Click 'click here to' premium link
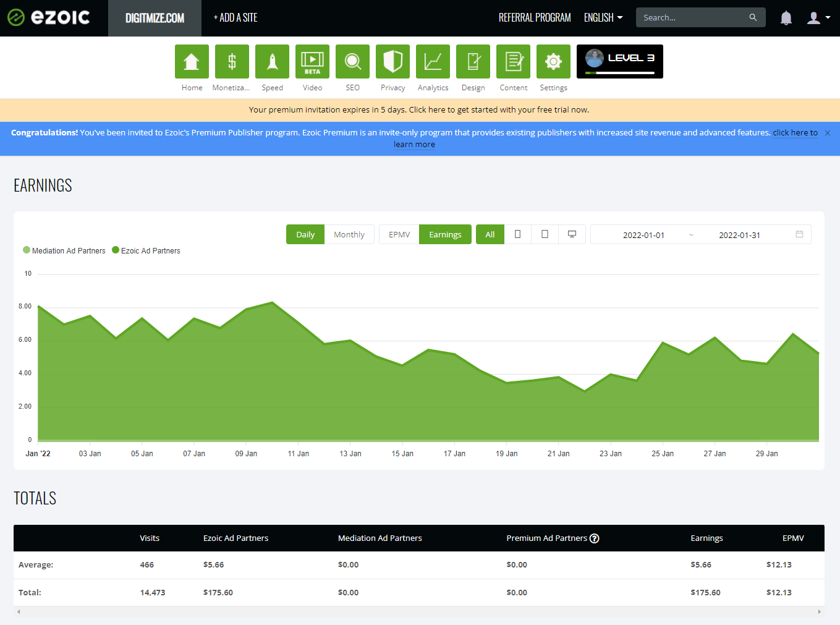840x625 pixels. (x=795, y=133)
